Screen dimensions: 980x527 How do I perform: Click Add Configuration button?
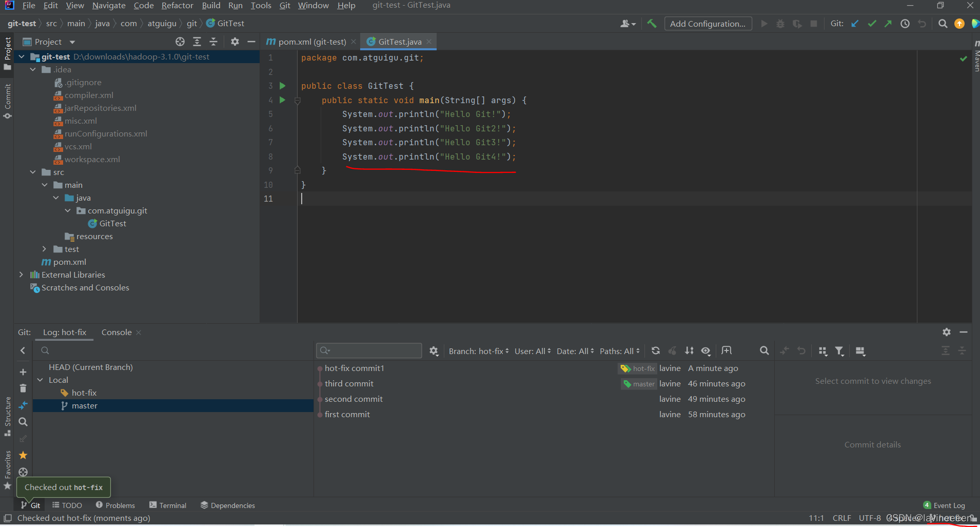click(708, 24)
